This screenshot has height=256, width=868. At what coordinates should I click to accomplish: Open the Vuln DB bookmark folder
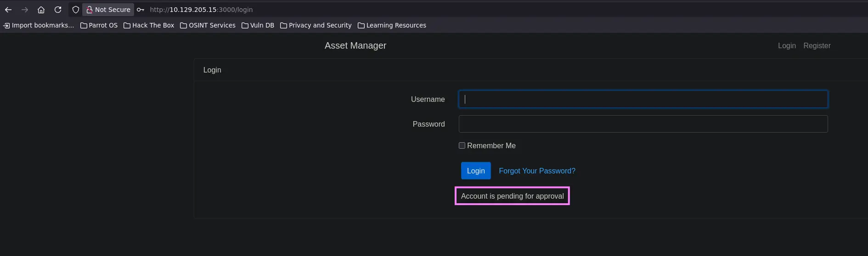coord(258,25)
